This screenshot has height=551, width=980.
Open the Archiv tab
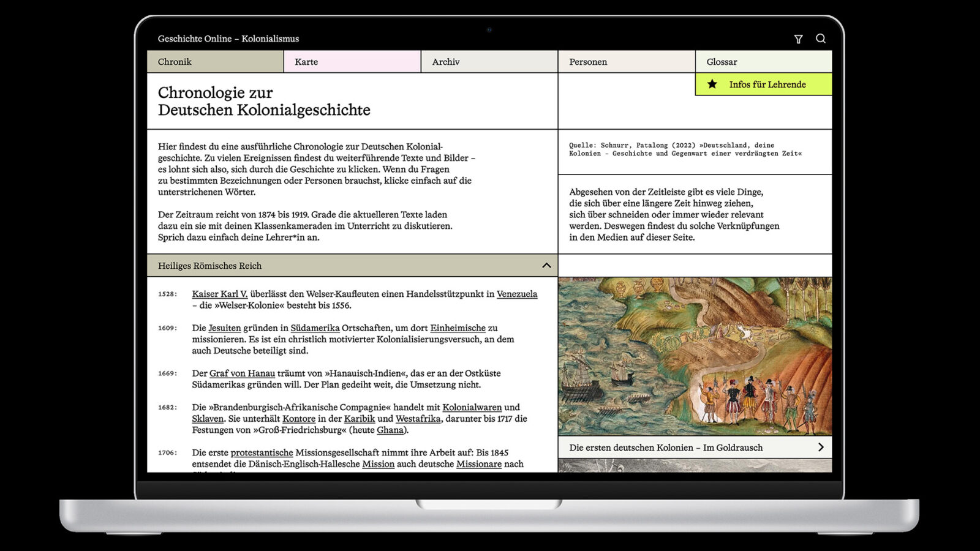coord(489,62)
